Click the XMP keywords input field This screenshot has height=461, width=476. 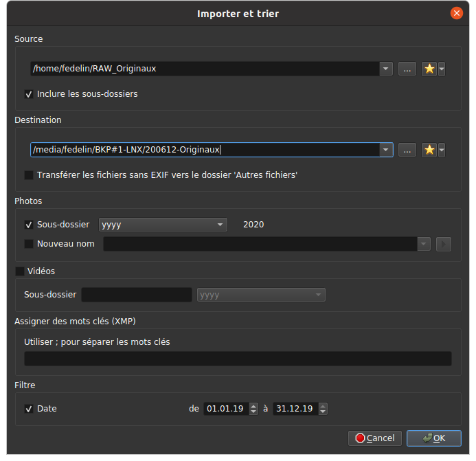coord(238,359)
